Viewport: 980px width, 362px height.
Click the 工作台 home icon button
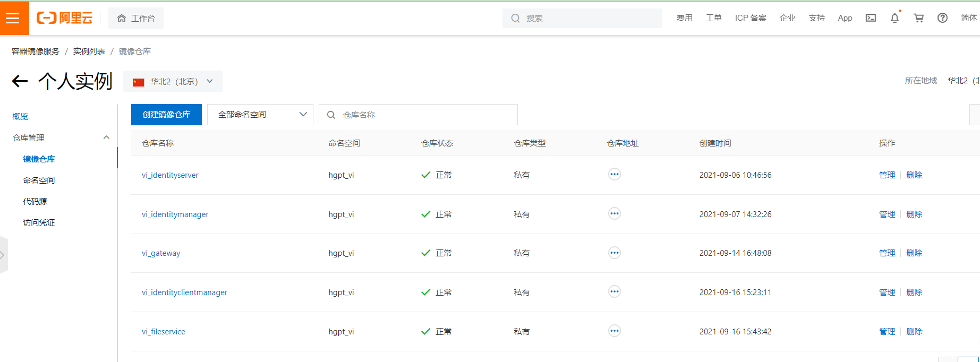tap(136, 18)
